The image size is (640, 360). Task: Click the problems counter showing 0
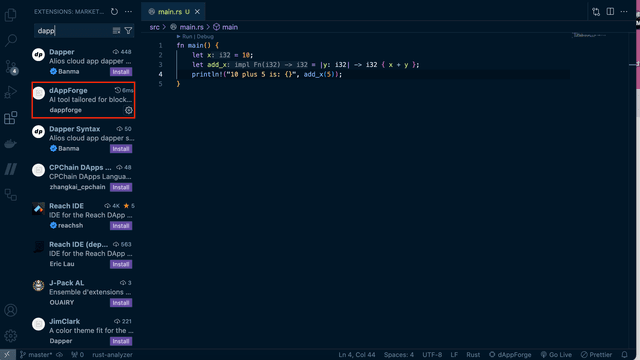[78, 355]
